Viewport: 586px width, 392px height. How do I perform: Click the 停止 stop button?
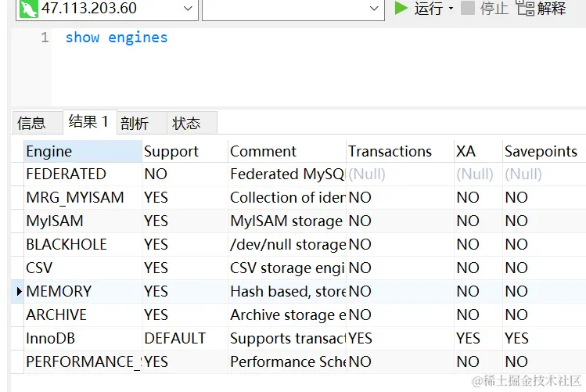(x=484, y=8)
